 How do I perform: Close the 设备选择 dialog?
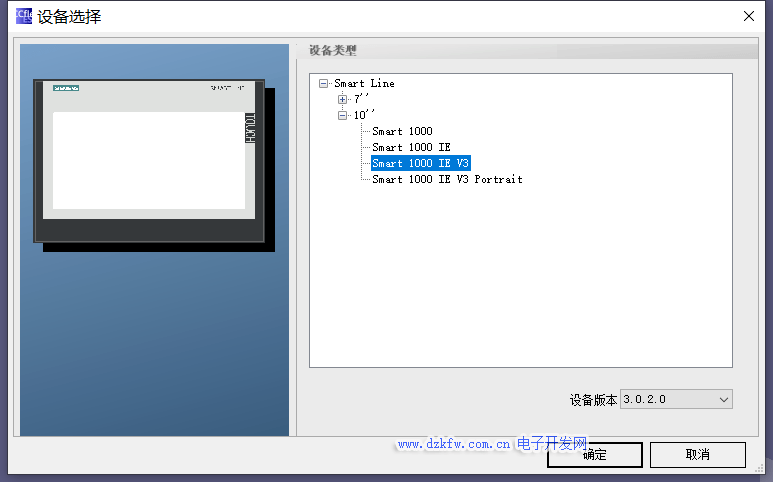point(748,16)
